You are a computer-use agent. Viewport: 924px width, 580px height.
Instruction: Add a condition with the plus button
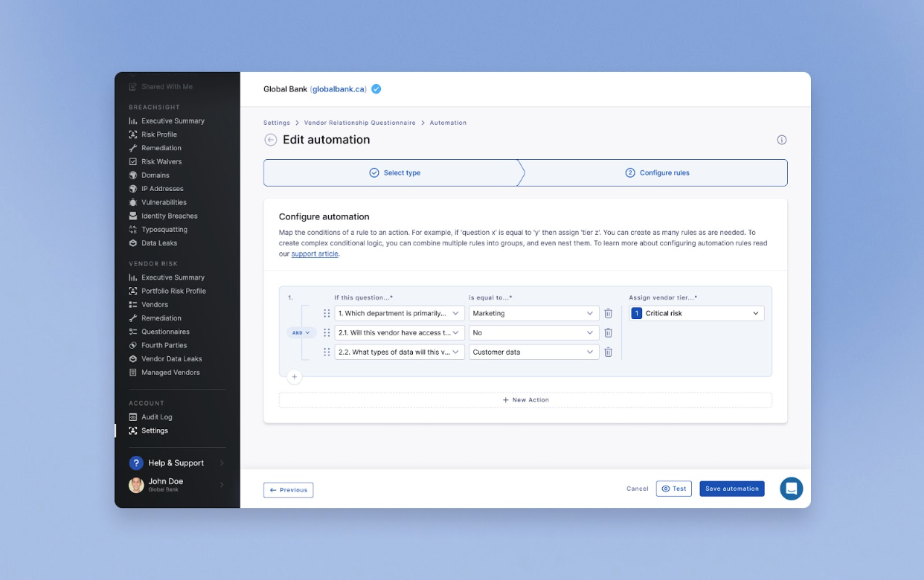pos(294,377)
